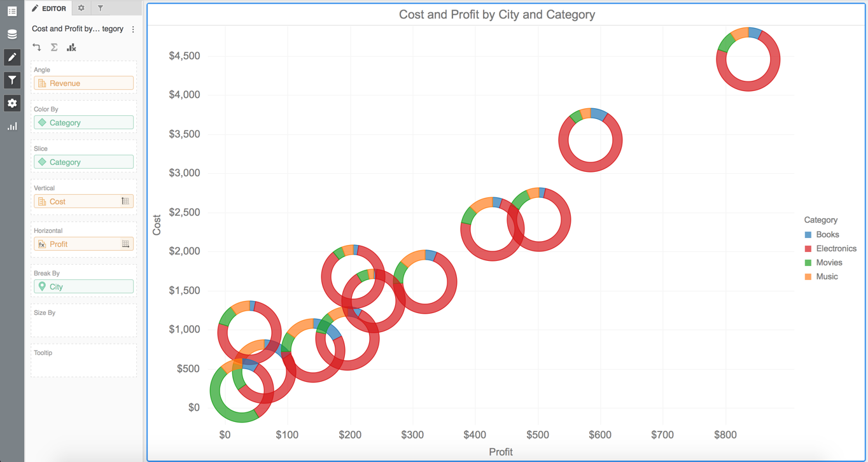Screen dimensions: 868x462
Task: Toggle Books in the Category legend
Action: (x=827, y=235)
